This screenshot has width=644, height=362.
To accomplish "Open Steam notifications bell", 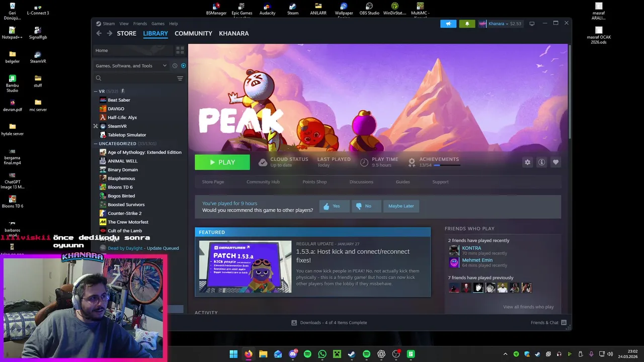I will tap(467, 24).
